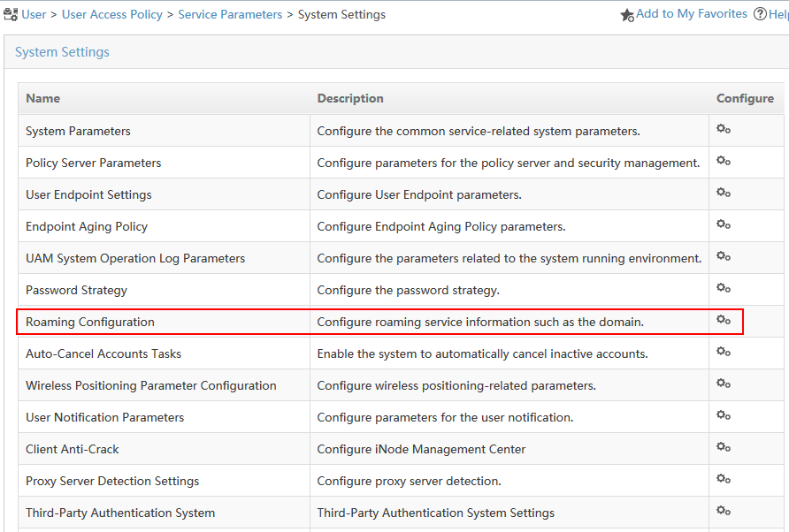Click the Name column header

click(42, 98)
